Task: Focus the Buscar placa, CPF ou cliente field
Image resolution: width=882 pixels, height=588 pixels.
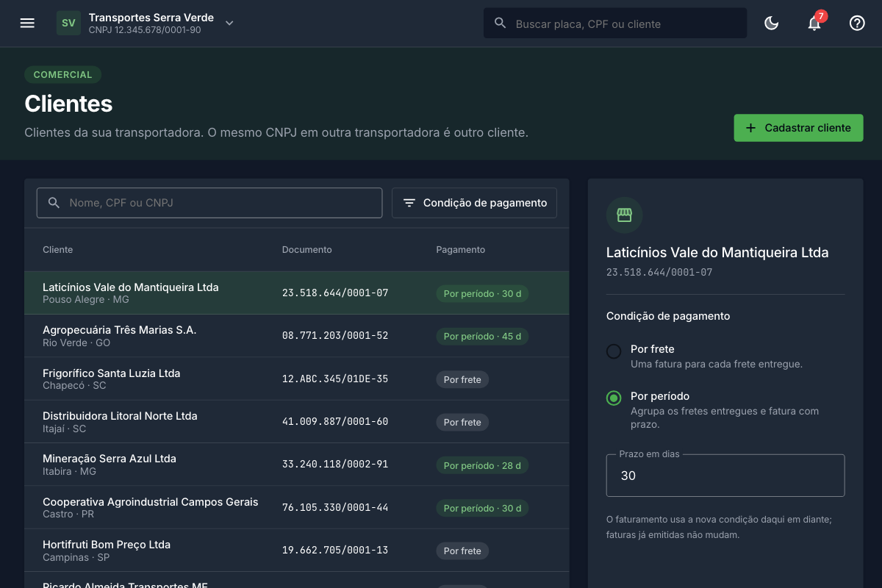Action: tap(615, 23)
